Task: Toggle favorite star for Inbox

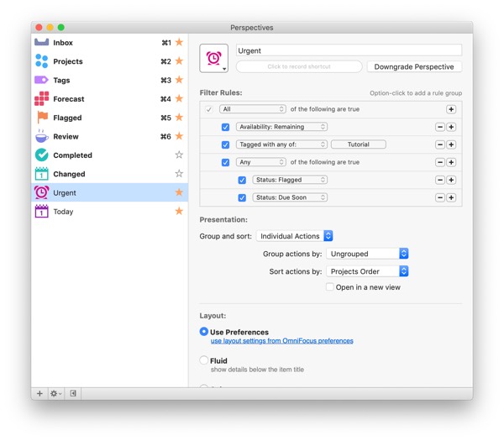Action: pyautogui.click(x=179, y=42)
